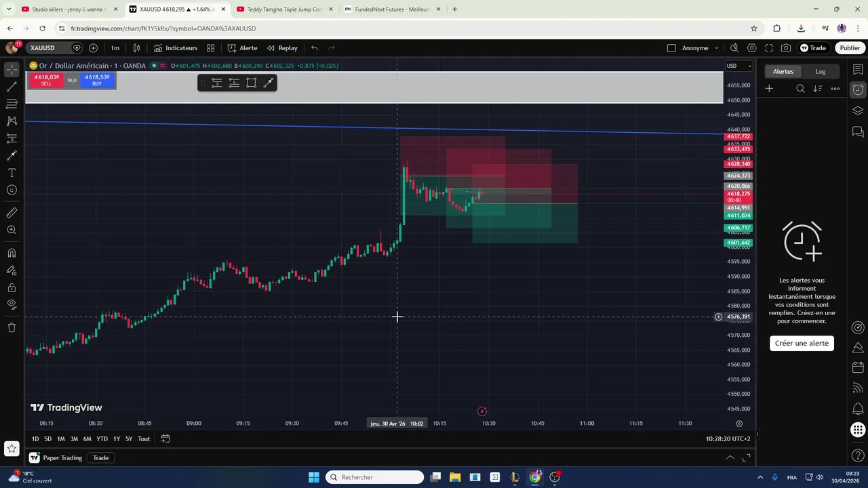Open alerts panel more options menu
Screen dimensions: 868x488
click(x=835, y=89)
